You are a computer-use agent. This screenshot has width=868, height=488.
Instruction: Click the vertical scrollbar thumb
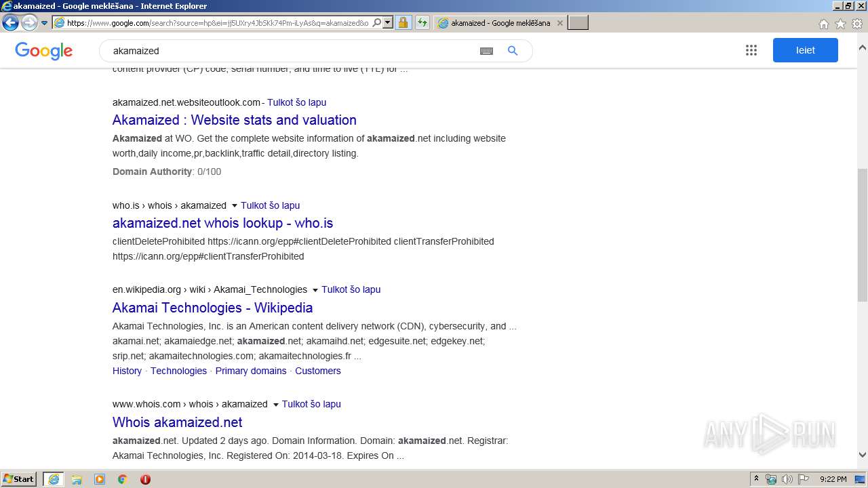[863, 235]
